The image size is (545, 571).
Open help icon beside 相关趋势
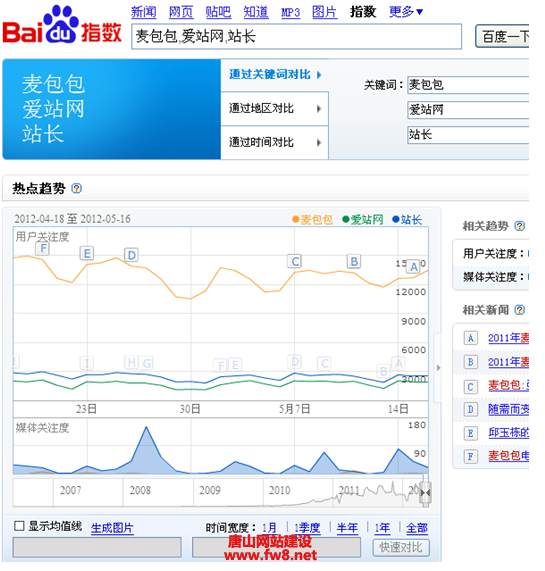click(x=519, y=226)
